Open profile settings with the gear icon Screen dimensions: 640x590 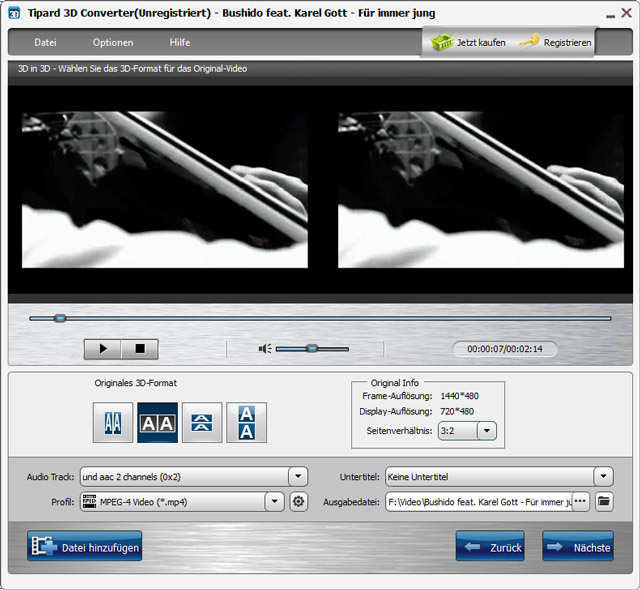click(298, 501)
